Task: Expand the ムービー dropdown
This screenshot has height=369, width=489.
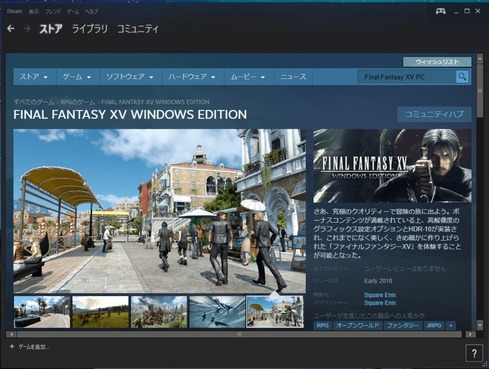Action: tap(248, 77)
